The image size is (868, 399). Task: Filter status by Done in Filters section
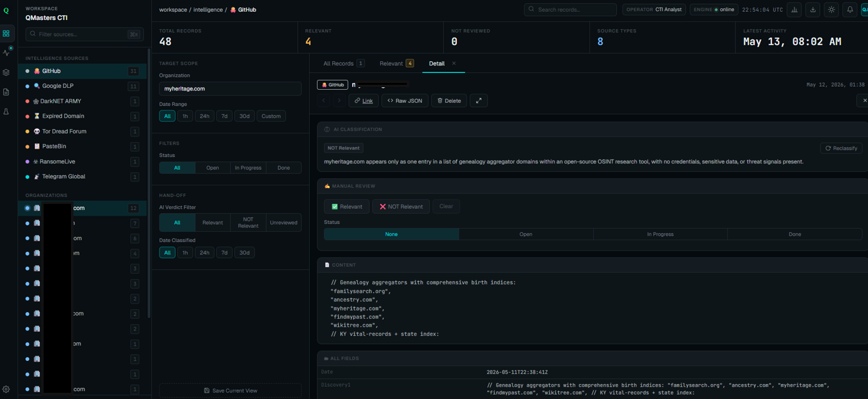point(284,168)
